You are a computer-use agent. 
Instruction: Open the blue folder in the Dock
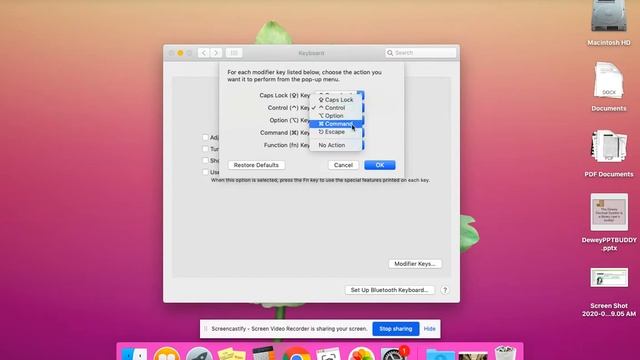coord(440,354)
